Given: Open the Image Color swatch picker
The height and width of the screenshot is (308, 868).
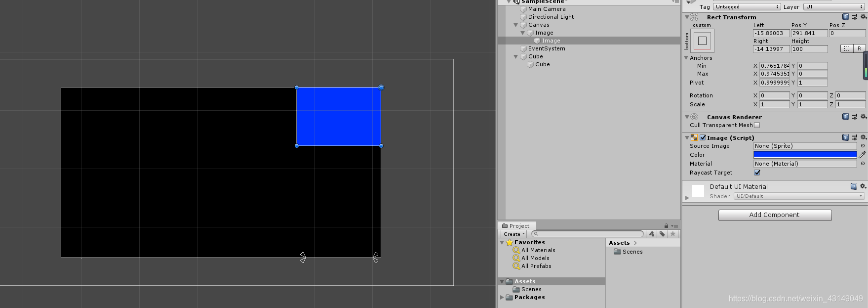Looking at the screenshot, I should pos(805,155).
